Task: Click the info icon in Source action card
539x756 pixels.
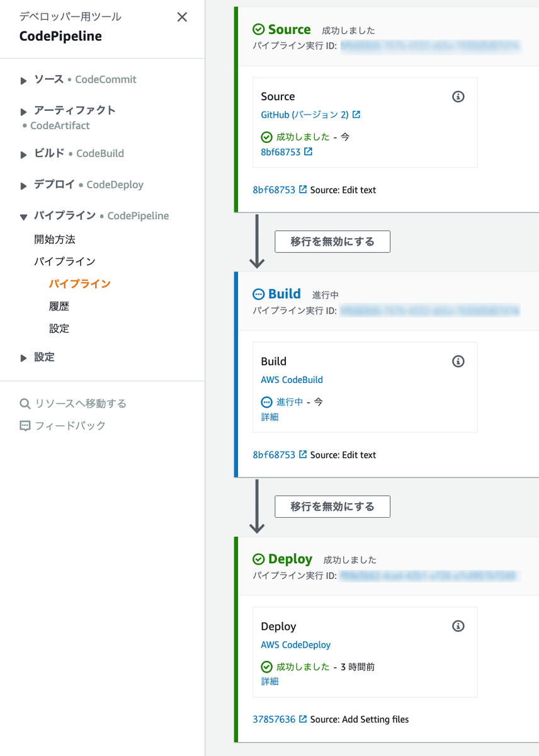Action: [x=458, y=96]
